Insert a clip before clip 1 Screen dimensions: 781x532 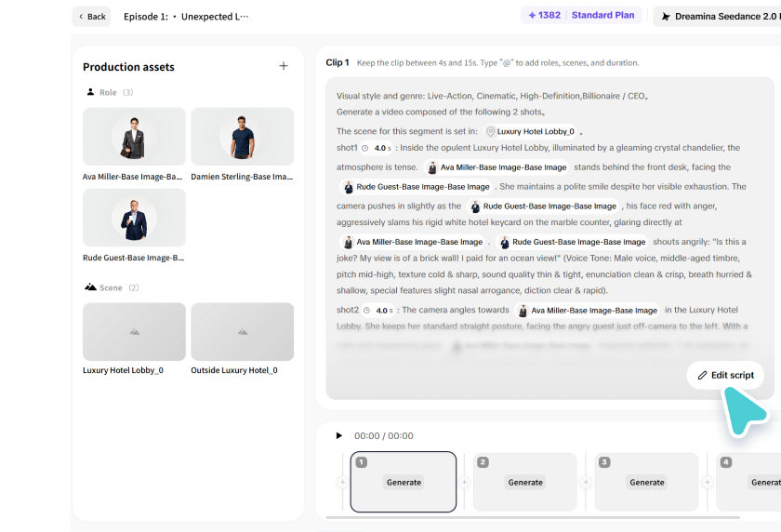point(343,482)
